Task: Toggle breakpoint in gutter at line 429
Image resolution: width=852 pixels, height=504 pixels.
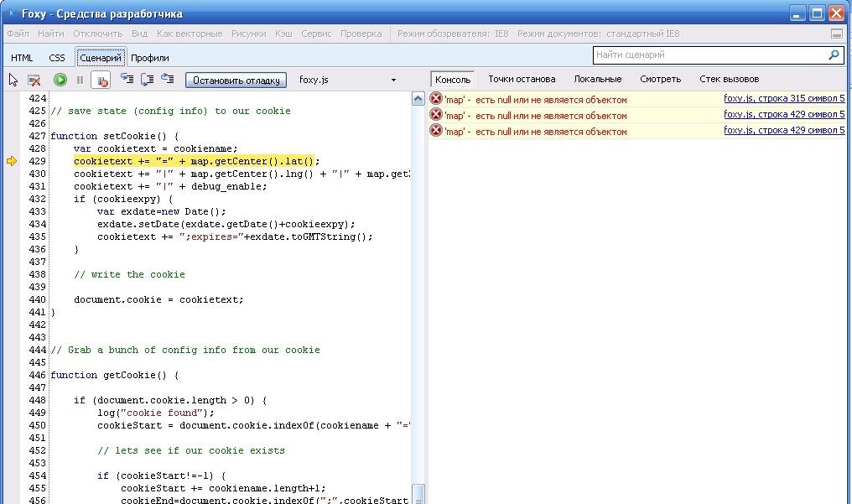Action: point(12,161)
